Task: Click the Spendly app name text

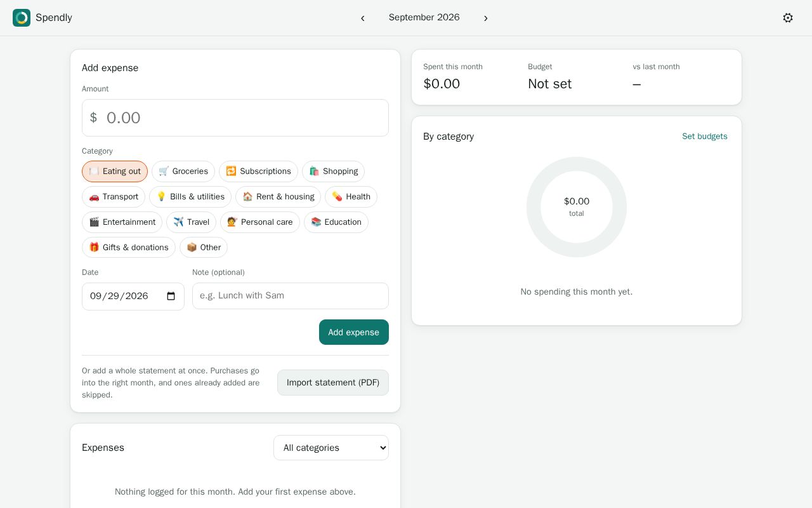Action: (x=54, y=18)
